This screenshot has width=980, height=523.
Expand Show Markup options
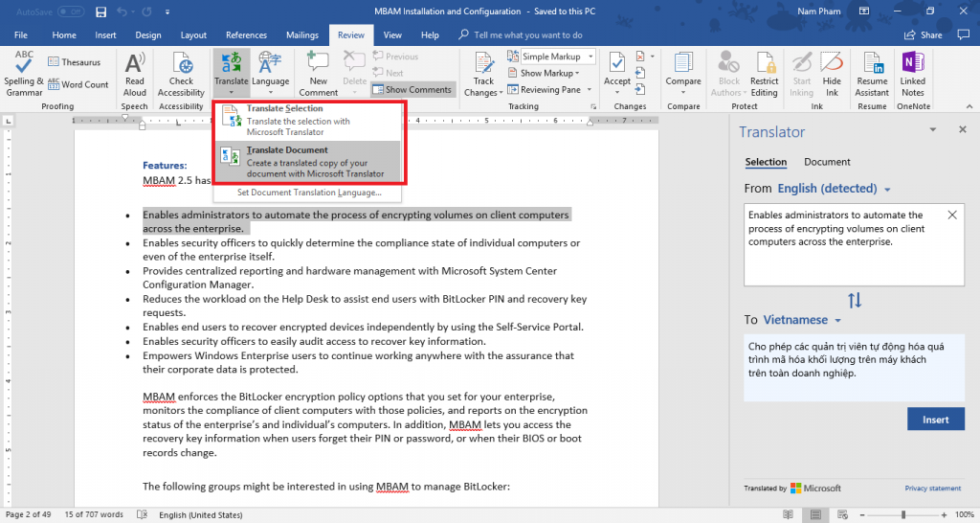544,73
